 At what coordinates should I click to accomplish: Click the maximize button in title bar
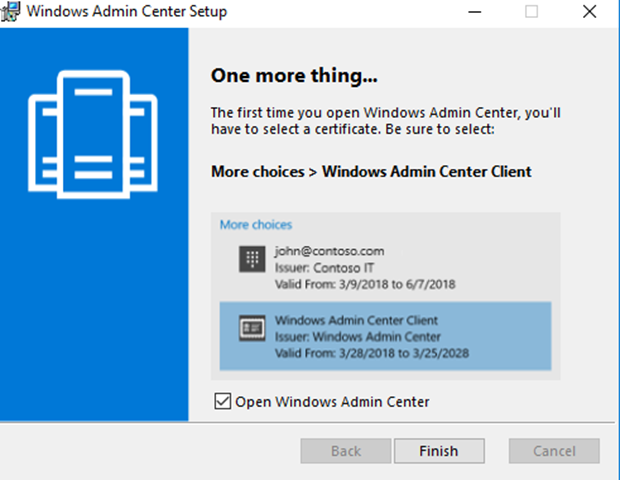(531, 11)
